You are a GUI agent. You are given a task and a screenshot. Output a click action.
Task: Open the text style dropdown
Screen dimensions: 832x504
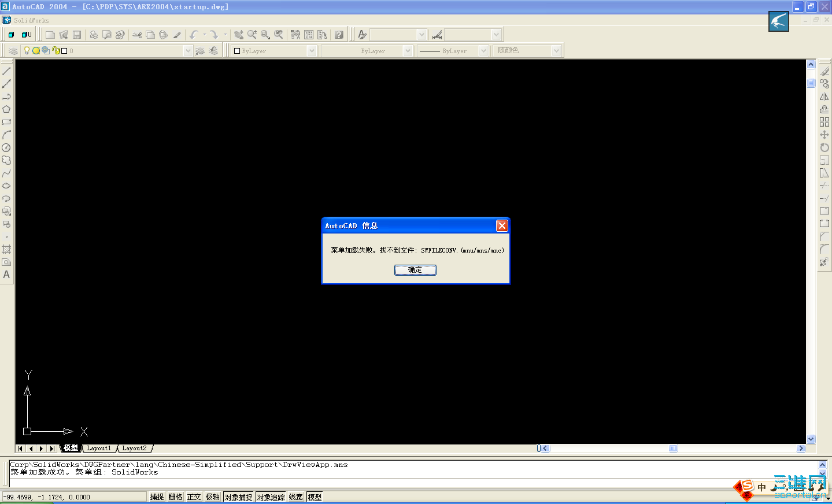[421, 35]
